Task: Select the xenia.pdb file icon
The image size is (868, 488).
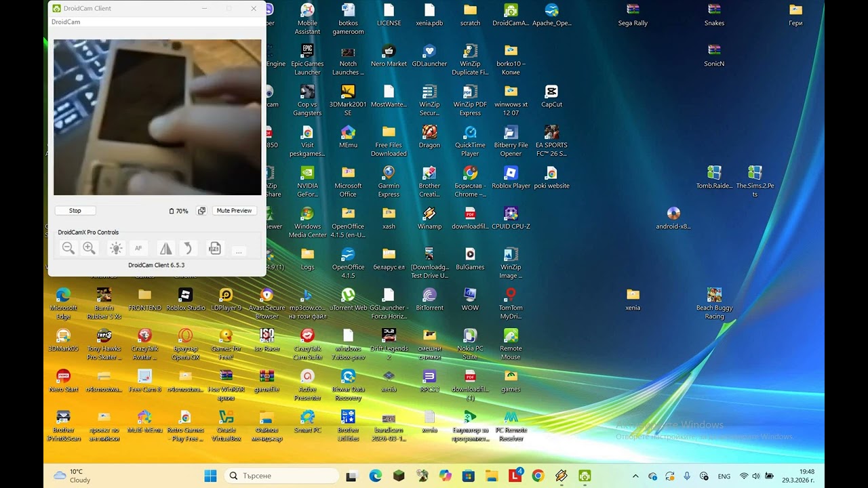Action: [x=429, y=15]
